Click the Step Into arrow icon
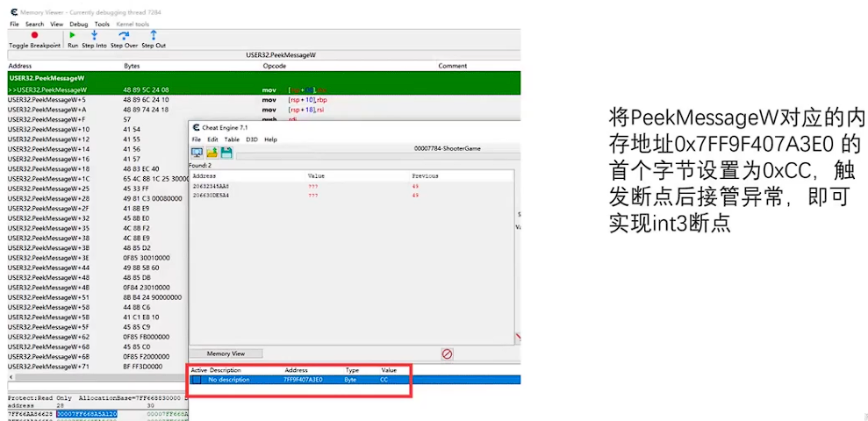 (x=94, y=35)
